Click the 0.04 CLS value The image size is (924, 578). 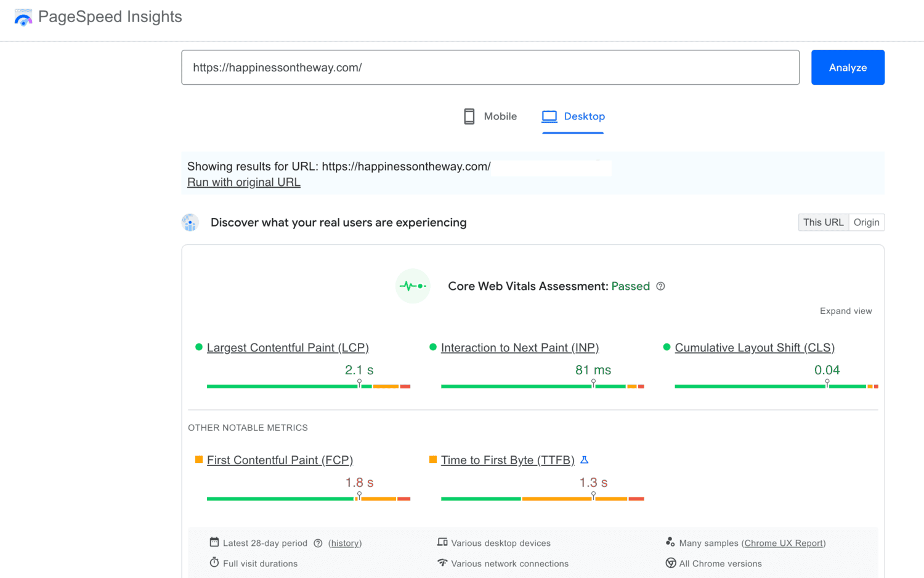[827, 370]
